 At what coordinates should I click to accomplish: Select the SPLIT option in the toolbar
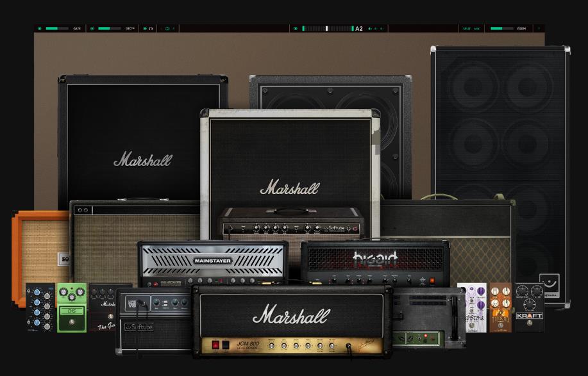pos(467,28)
